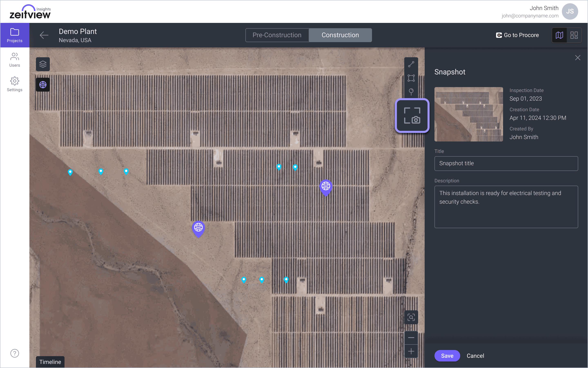Select the pin marker tool
The width and height of the screenshot is (588, 368).
click(411, 92)
